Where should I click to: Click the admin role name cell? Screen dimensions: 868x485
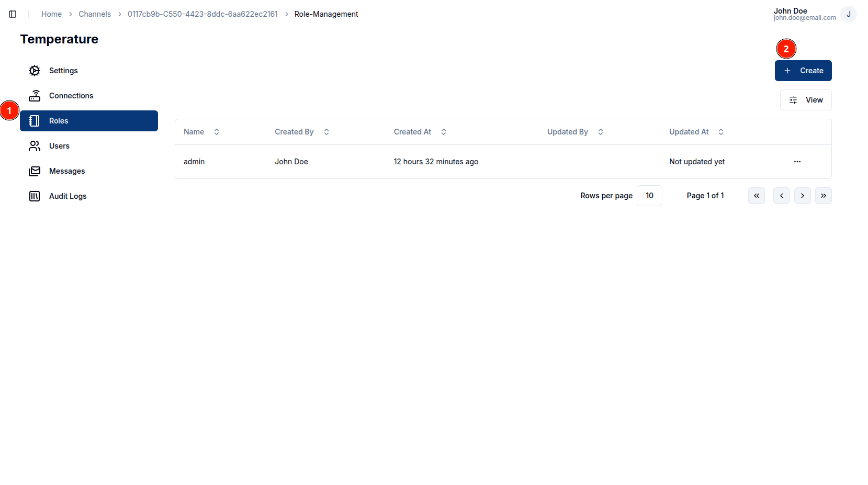click(194, 162)
